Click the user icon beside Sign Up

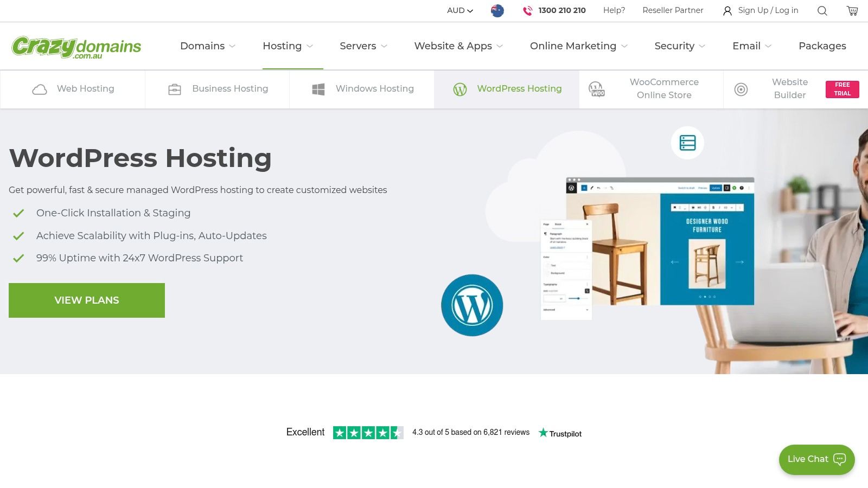(x=727, y=10)
